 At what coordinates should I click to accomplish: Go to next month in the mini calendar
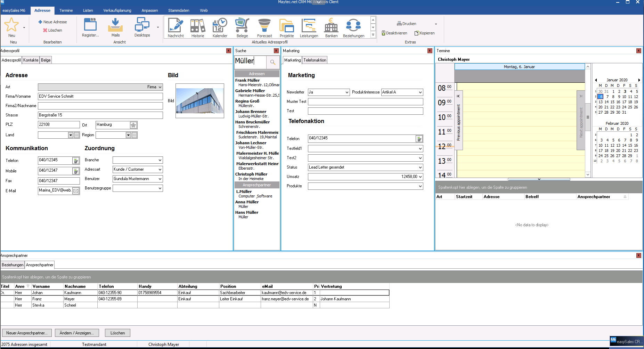click(639, 80)
